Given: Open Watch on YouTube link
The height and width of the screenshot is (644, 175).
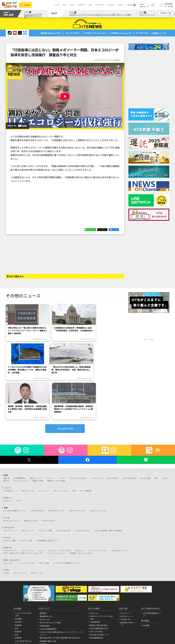Looking at the screenshot, I should 17,126.
